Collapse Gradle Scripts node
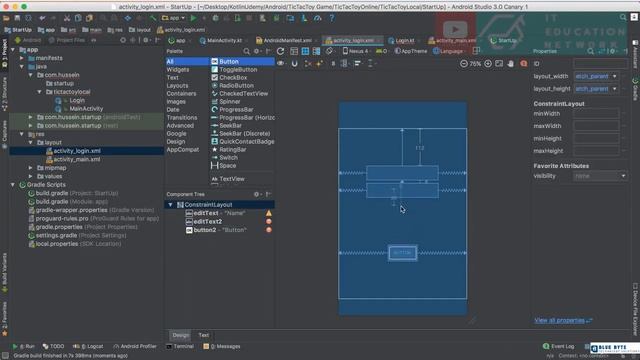The height and width of the screenshot is (360, 640). (13, 185)
